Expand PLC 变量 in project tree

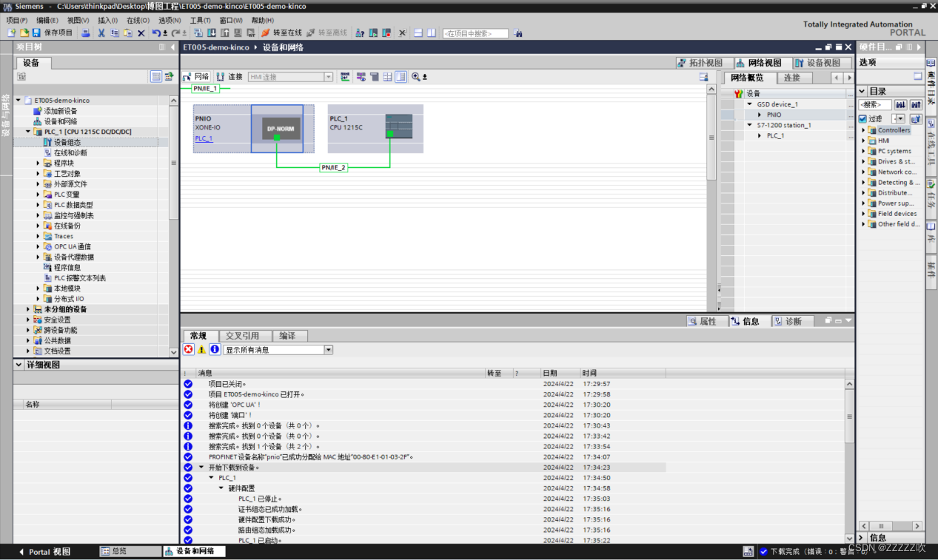click(38, 195)
